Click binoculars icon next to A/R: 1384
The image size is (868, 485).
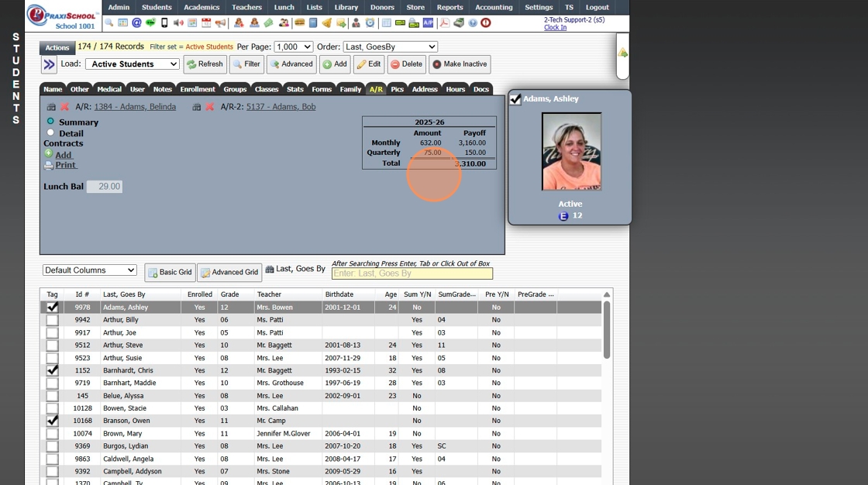(51, 107)
